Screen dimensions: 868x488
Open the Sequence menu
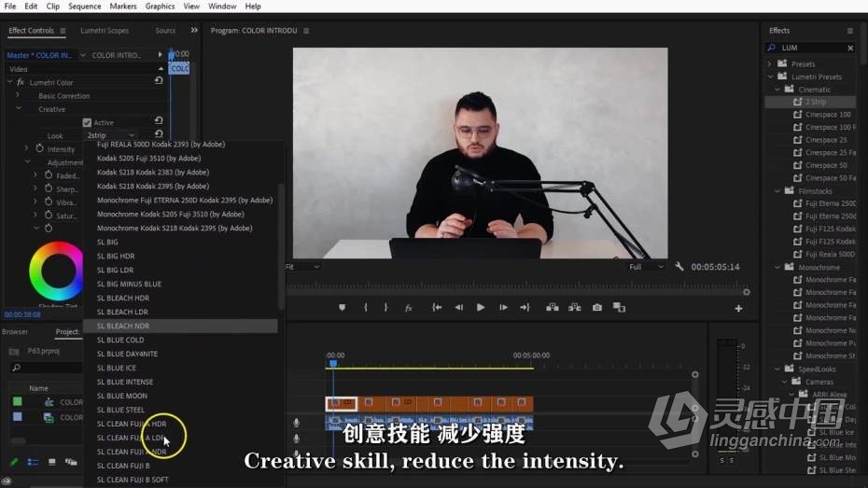(x=85, y=7)
